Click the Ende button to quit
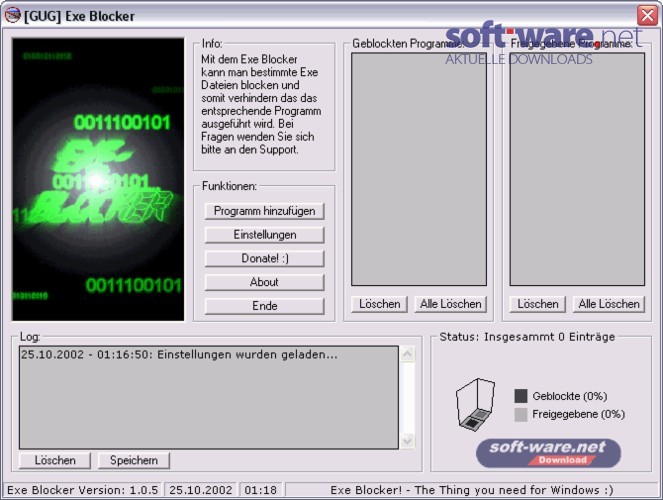Image resolution: width=663 pixels, height=500 pixels. coord(264,306)
